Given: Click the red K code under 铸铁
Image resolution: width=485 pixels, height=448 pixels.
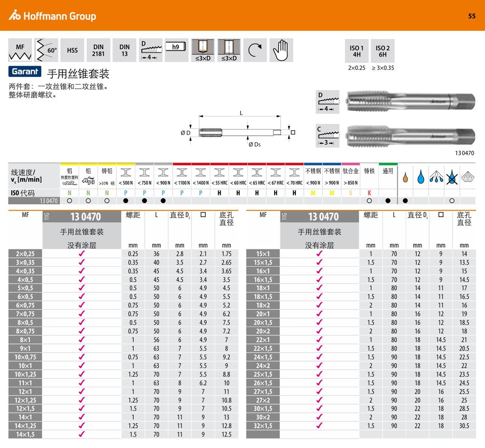Looking at the screenshot, I should [x=369, y=193].
